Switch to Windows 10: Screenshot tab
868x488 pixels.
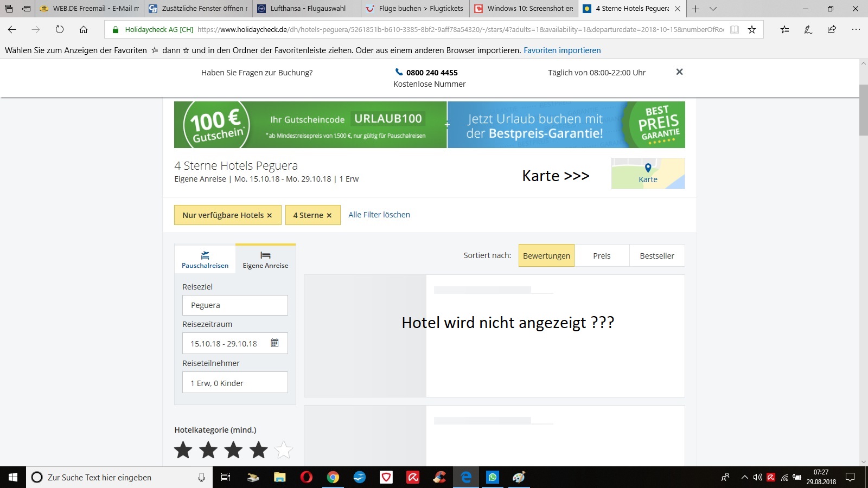coord(524,9)
